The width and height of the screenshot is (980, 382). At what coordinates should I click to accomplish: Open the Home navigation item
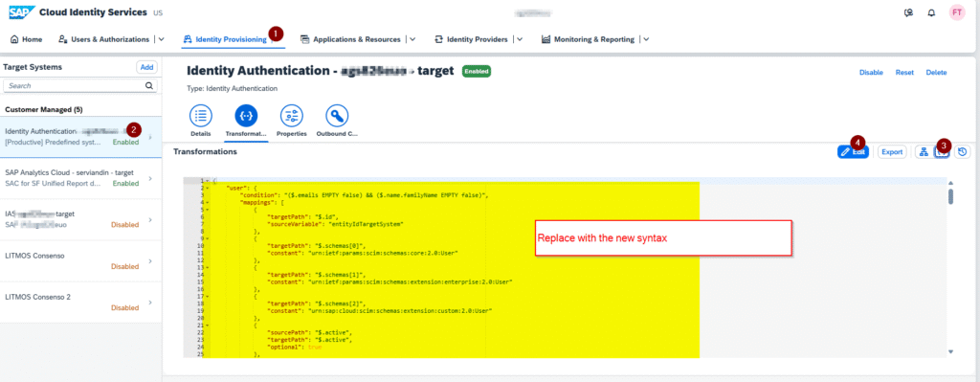pyautogui.click(x=26, y=38)
